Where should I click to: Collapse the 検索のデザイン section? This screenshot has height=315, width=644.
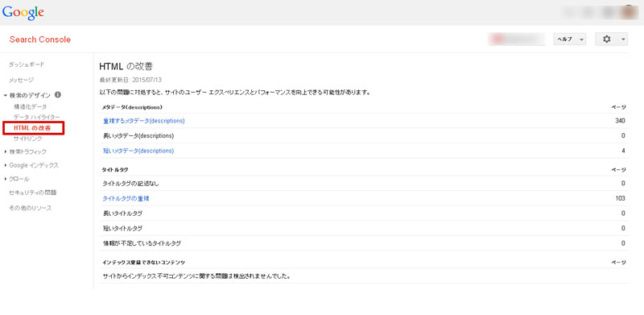pos(6,95)
